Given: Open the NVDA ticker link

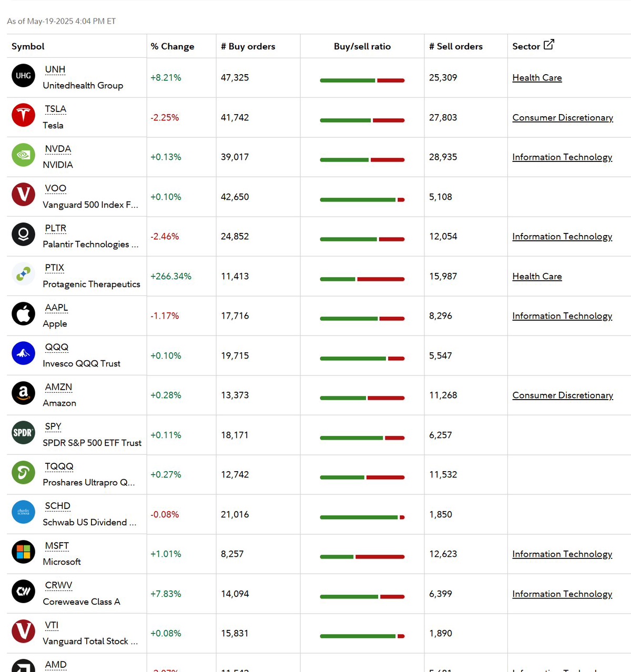Looking at the screenshot, I should pyautogui.click(x=58, y=149).
